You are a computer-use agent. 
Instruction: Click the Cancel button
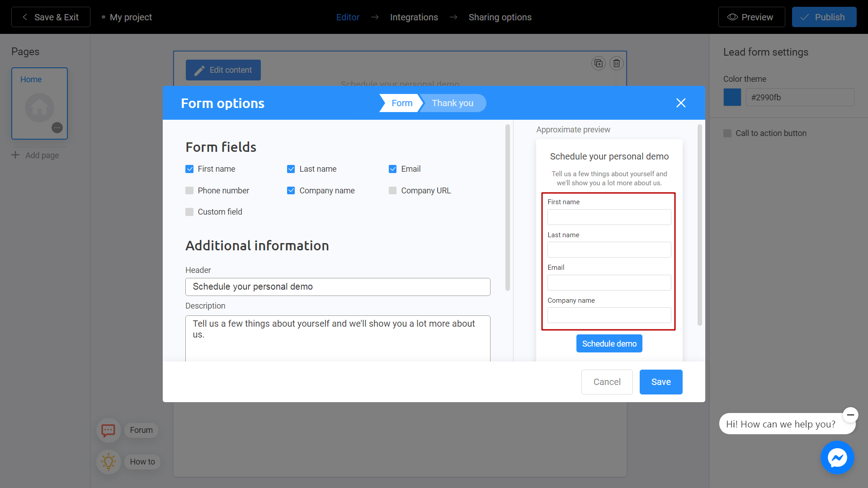tap(608, 382)
